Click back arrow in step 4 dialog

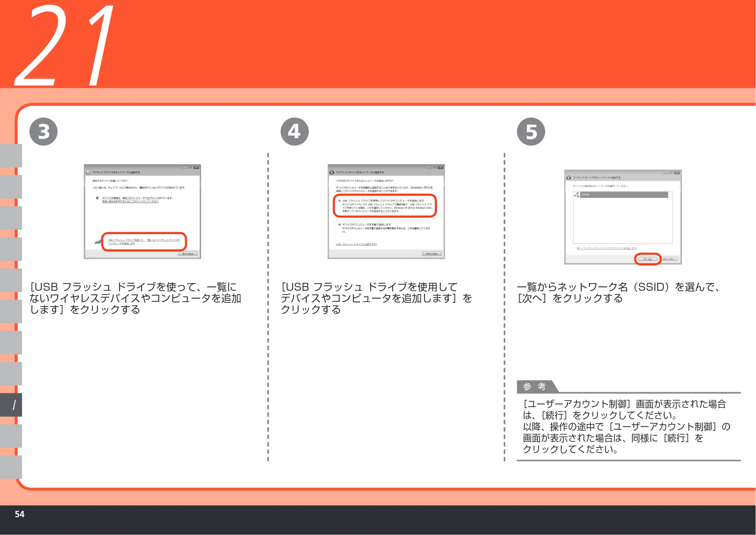click(x=332, y=173)
